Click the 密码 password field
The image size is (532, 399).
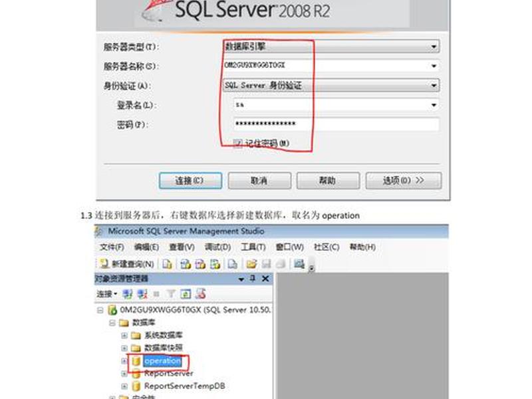click(336, 124)
